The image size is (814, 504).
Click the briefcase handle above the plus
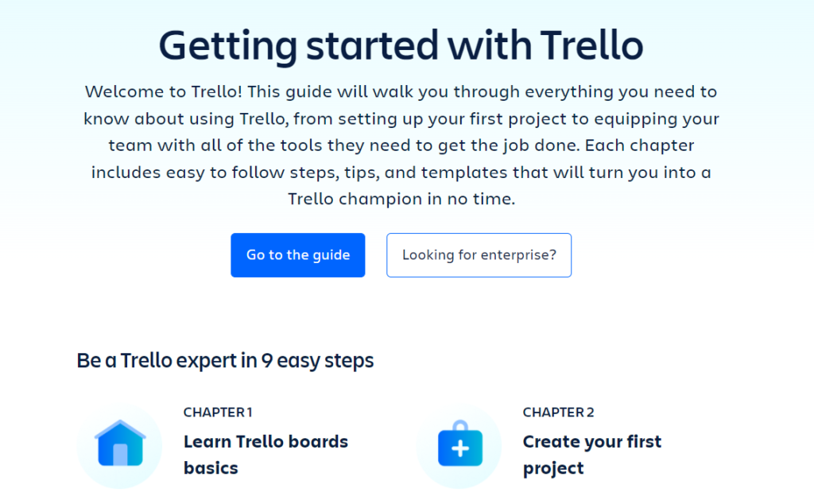pyautogui.click(x=460, y=425)
